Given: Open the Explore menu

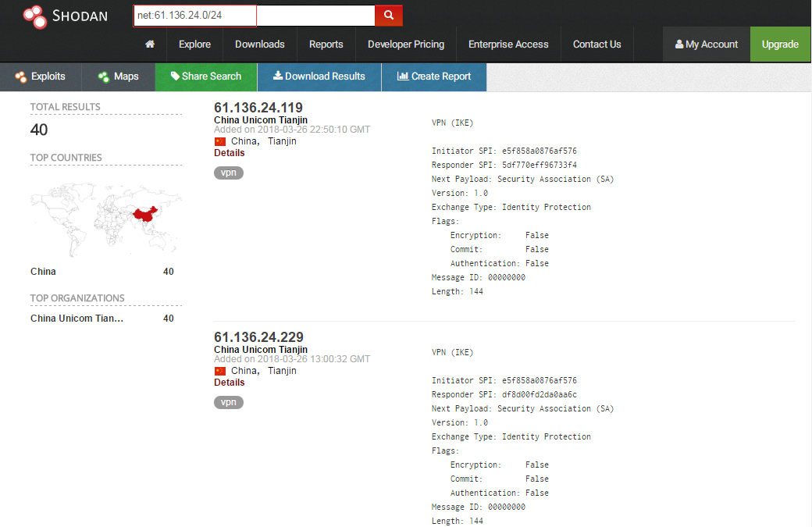Looking at the screenshot, I should [194, 44].
